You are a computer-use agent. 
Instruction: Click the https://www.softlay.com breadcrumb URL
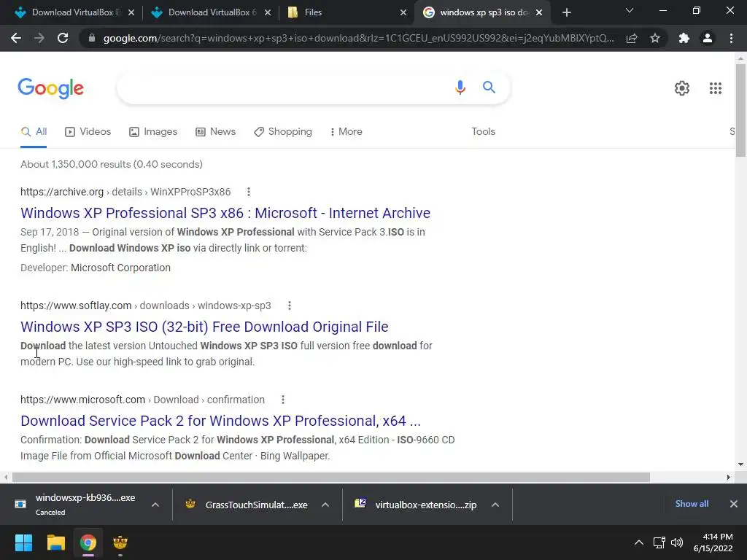pos(76,306)
